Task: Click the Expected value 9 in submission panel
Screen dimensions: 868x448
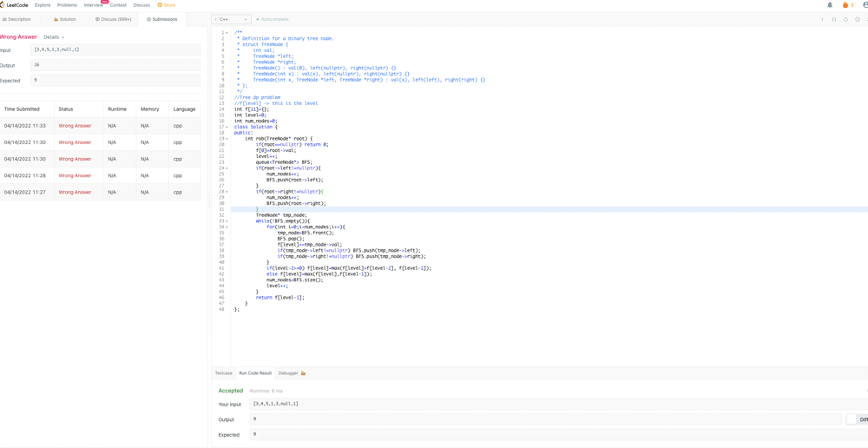Action: point(115,80)
